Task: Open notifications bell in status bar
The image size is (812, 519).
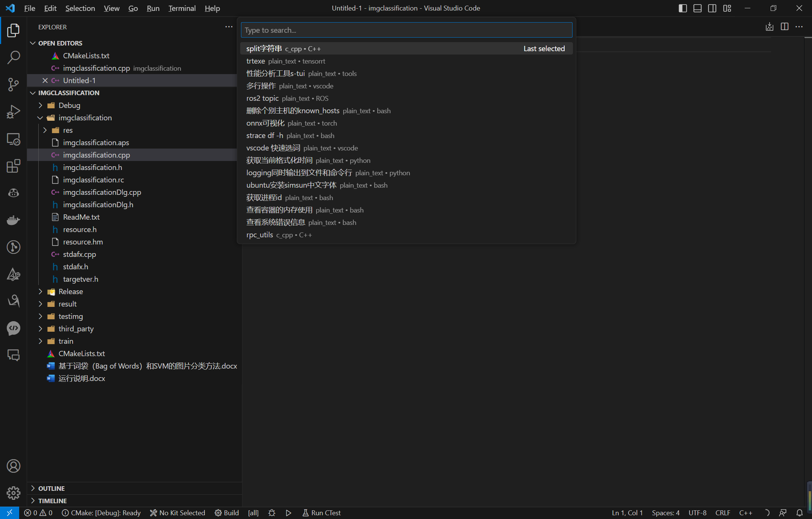Action: (800, 513)
